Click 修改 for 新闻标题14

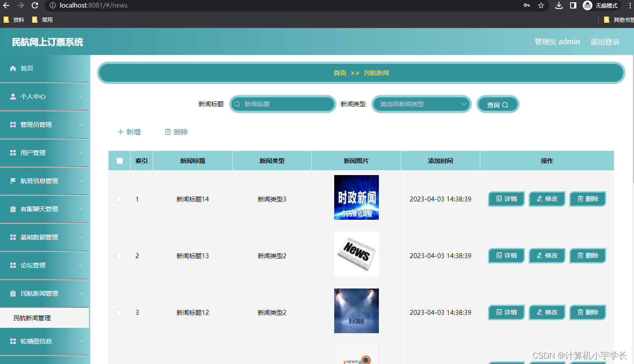tap(547, 199)
